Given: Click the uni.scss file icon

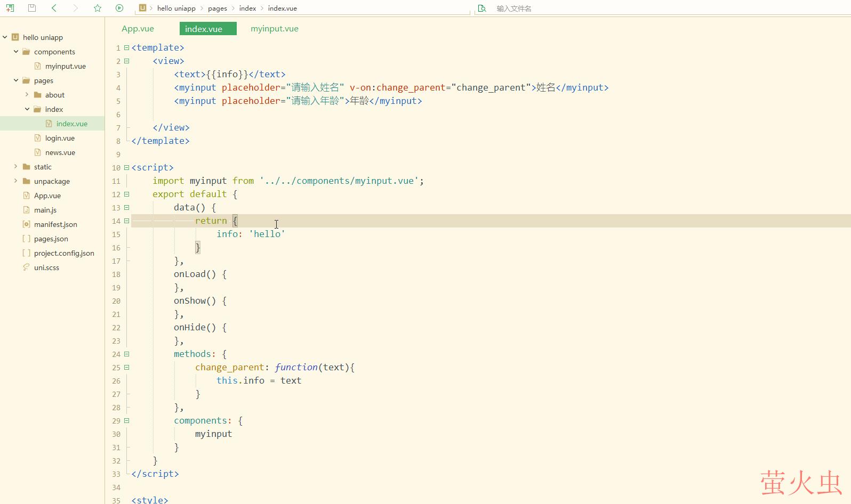Looking at the screenshot, I should click(26, 267).
